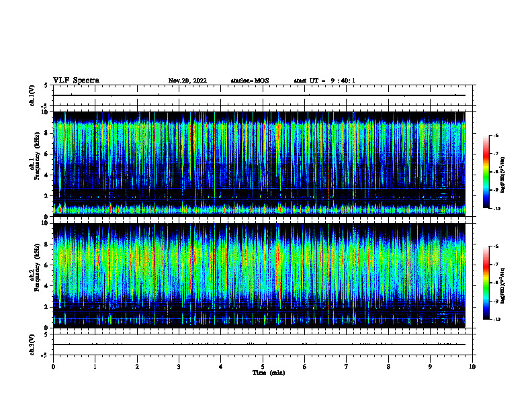Click the "-8" label on ch.1 color bar
This screenshot has width=532, height=411.
[496, 172]
